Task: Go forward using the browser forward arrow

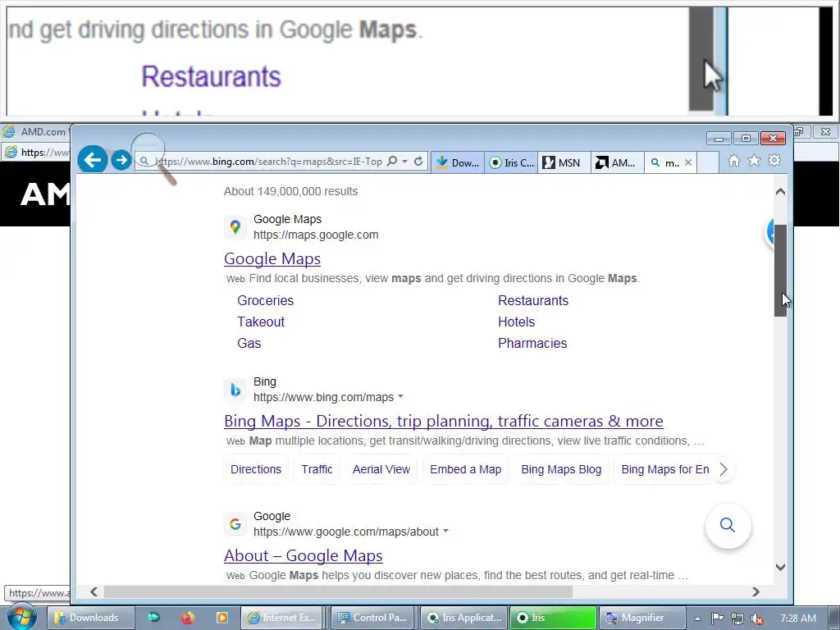Action: click(121, 160)
